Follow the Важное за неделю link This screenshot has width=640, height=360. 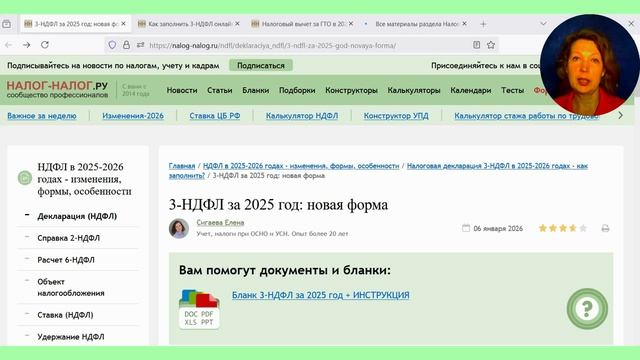point(42,116)
